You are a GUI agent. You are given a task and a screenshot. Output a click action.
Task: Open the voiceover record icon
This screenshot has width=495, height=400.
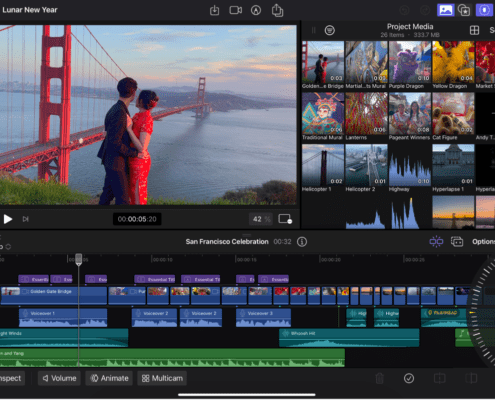pyautogui.click(x=256, y=10)
